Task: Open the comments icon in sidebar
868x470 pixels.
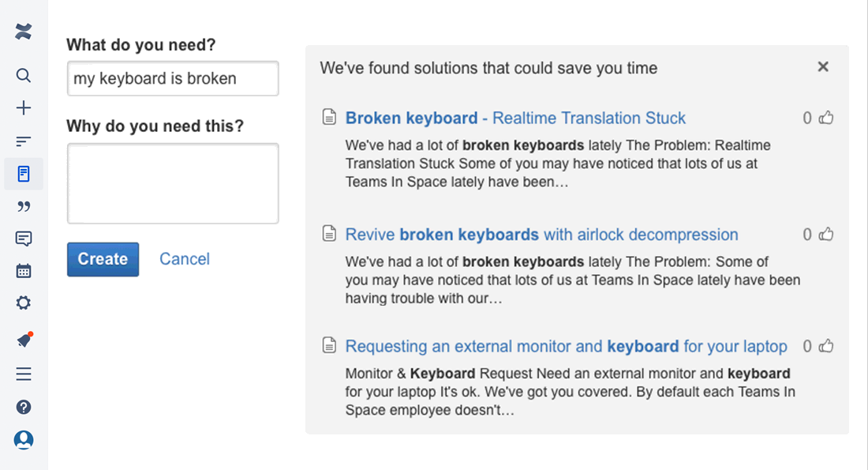Action: point(24,239)
